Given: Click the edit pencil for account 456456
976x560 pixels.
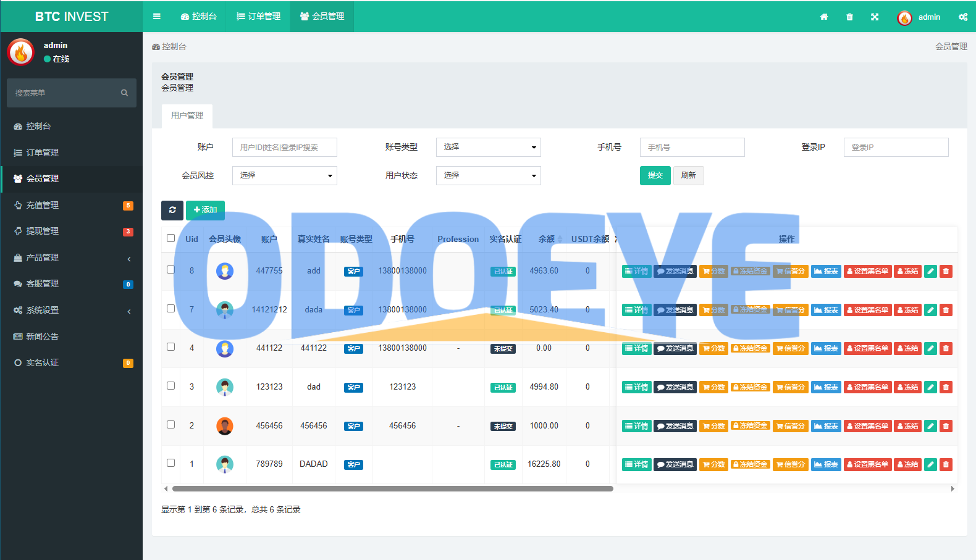Looking at the screenshot, I should [x=930, y=426].
